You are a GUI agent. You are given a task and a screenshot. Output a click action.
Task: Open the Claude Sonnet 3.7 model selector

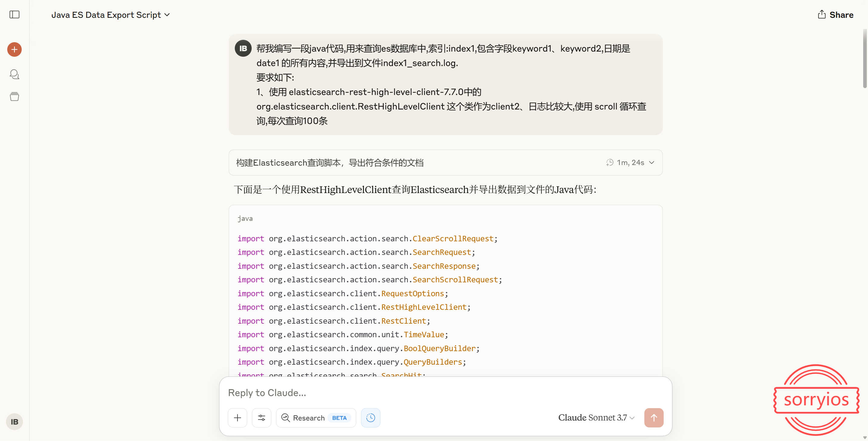596,418
